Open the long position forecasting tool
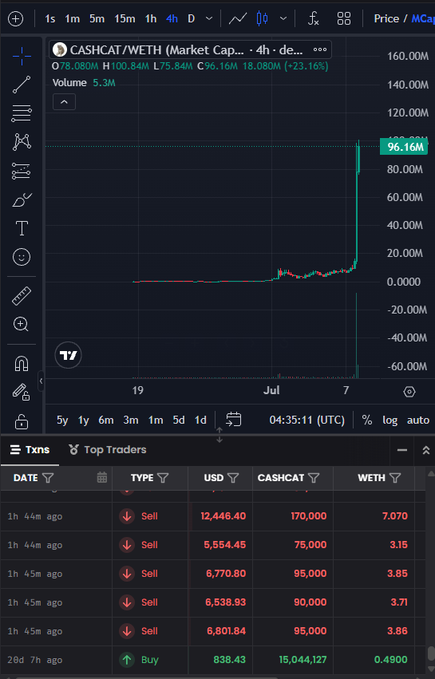Image resolution: width=435 pixels, height=679 pixels. pyautogui.click(x=21, y=171)
